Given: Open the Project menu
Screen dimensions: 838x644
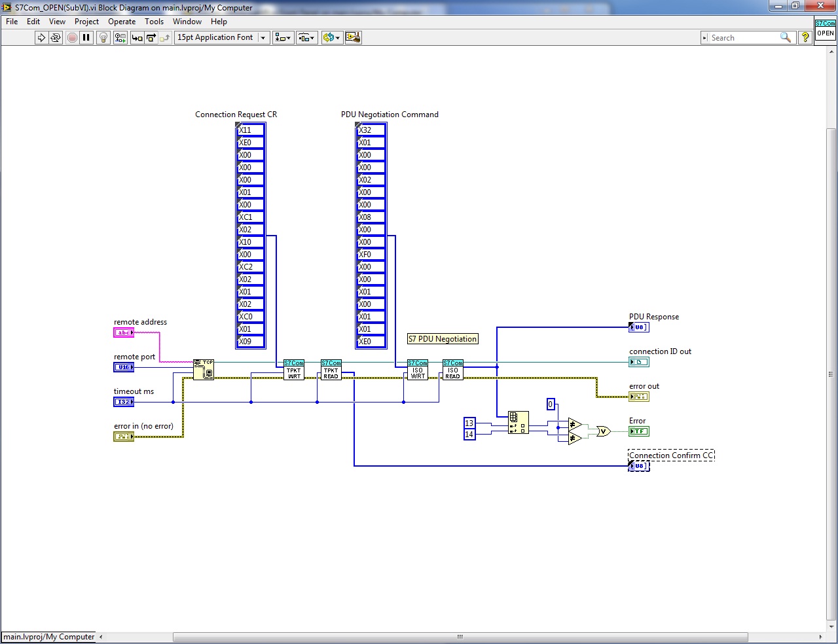Looking at the screenshot, I should pos(86,22).
